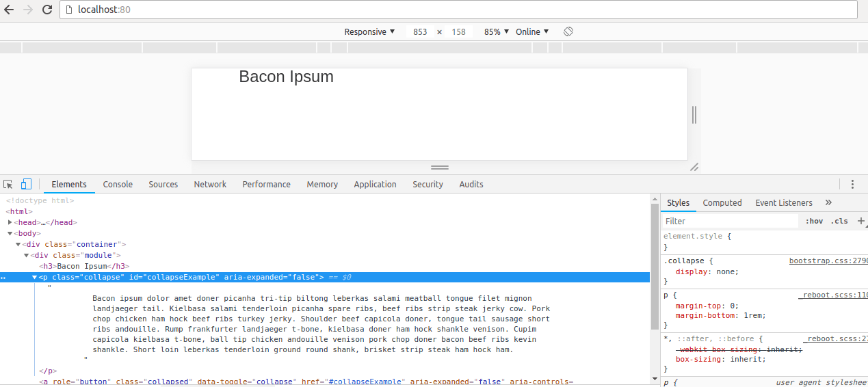Click the viewport width field showing 853

420,32
